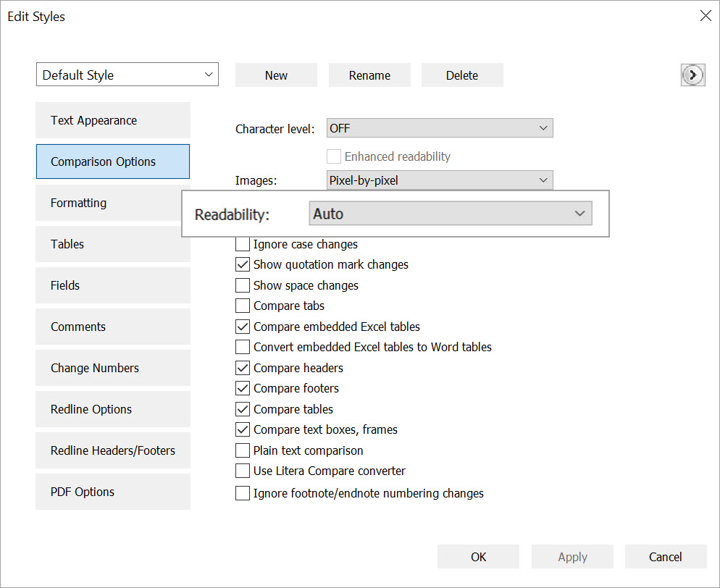Uncheck Compare footers
The width and height of the screenshot is (720, 588).
(243, 388)
